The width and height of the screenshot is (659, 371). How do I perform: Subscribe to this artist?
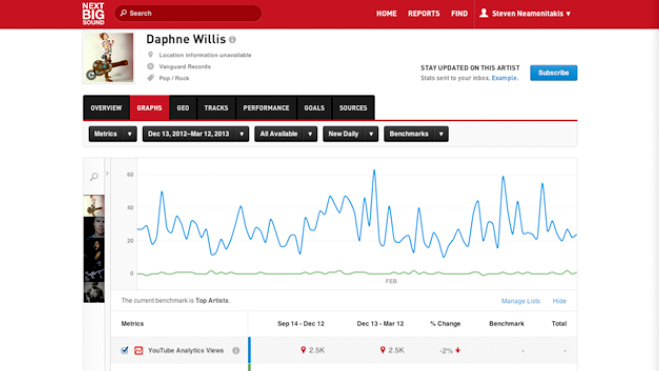coord(554,73)
